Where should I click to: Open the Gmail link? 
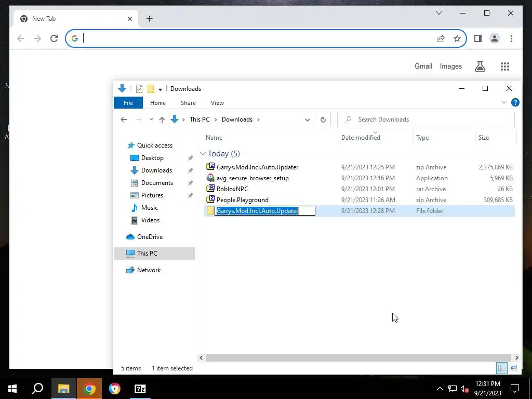click(x=423, y=66)
